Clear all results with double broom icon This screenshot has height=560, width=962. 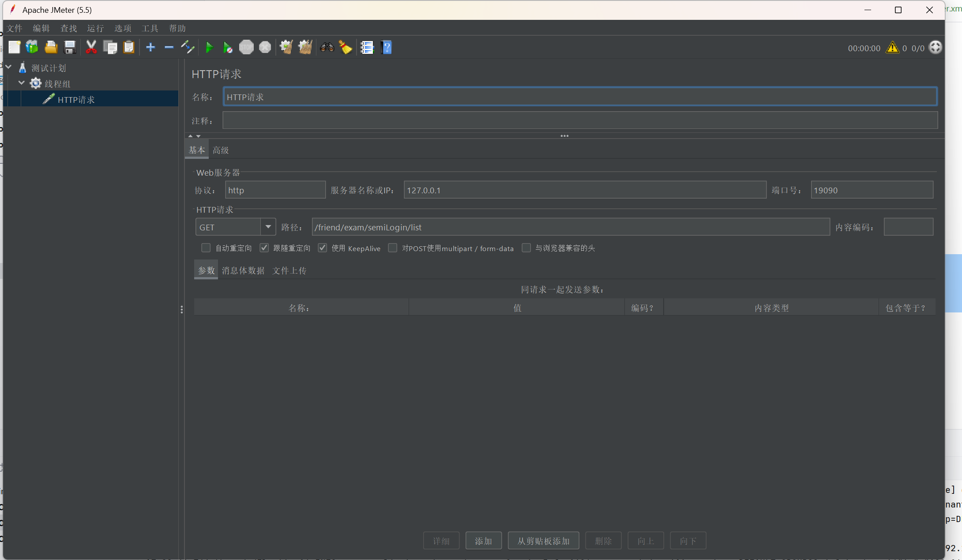(305, 47)
